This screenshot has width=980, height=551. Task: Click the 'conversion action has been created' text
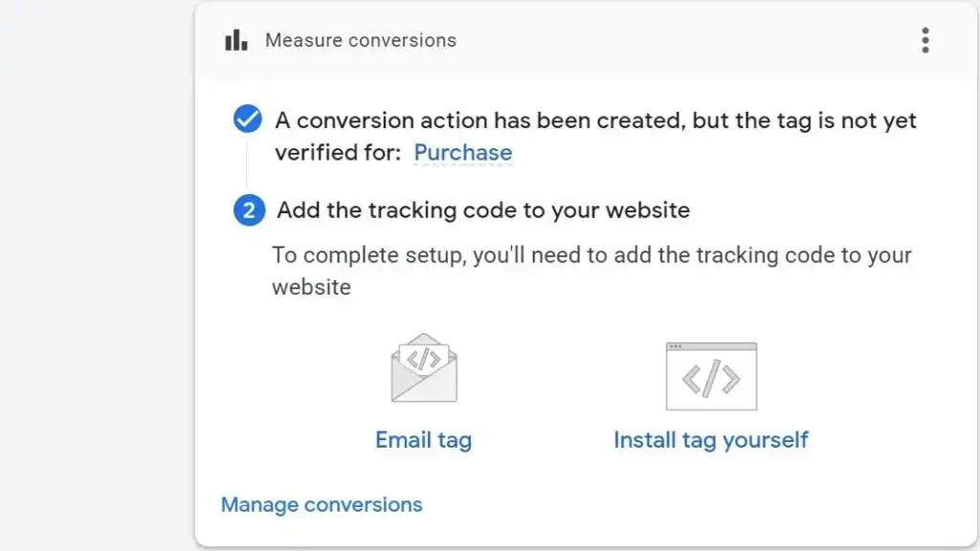(595, 121)
